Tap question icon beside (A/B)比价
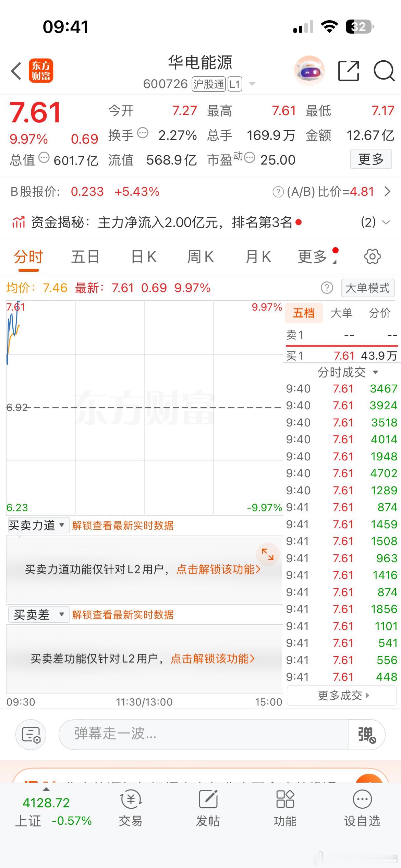 [x=278, y=192]
